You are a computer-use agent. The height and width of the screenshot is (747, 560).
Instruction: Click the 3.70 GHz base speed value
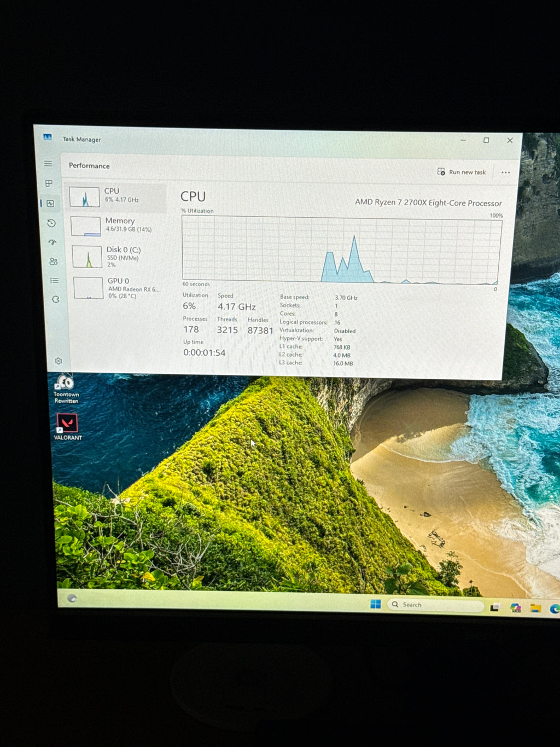coord(346,298)
